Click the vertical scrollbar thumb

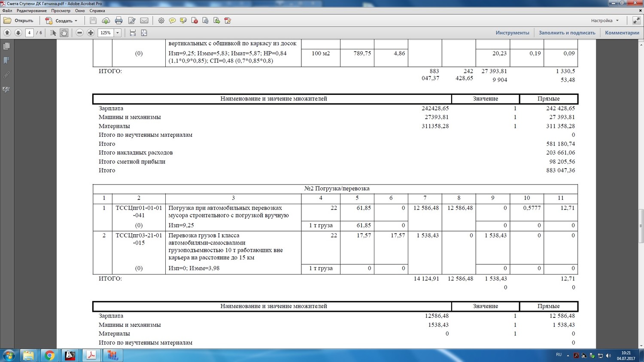pyautogui.click(x=641, y=226)
